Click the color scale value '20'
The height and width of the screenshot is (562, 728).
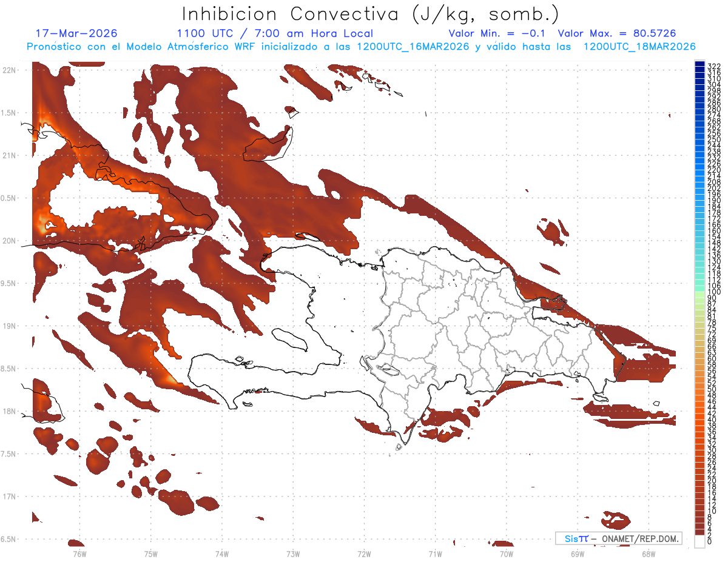(712, 481)
